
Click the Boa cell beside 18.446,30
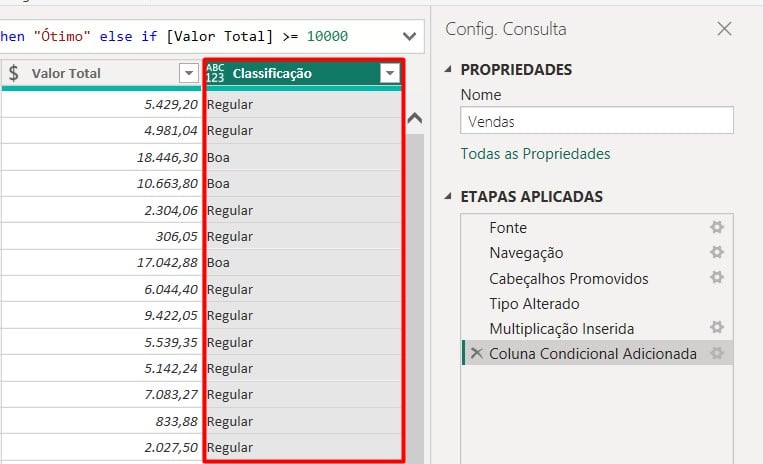click(x=303, y=157)
